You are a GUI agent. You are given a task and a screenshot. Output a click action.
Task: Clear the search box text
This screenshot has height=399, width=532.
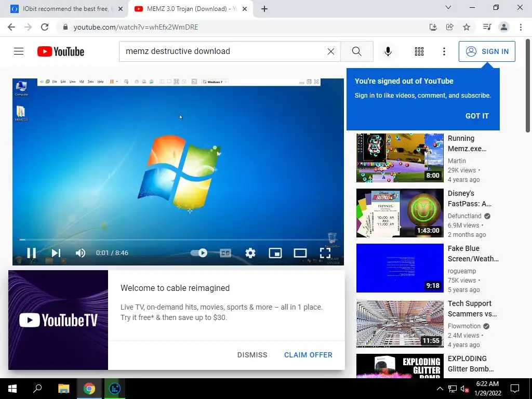coord(331,51)
